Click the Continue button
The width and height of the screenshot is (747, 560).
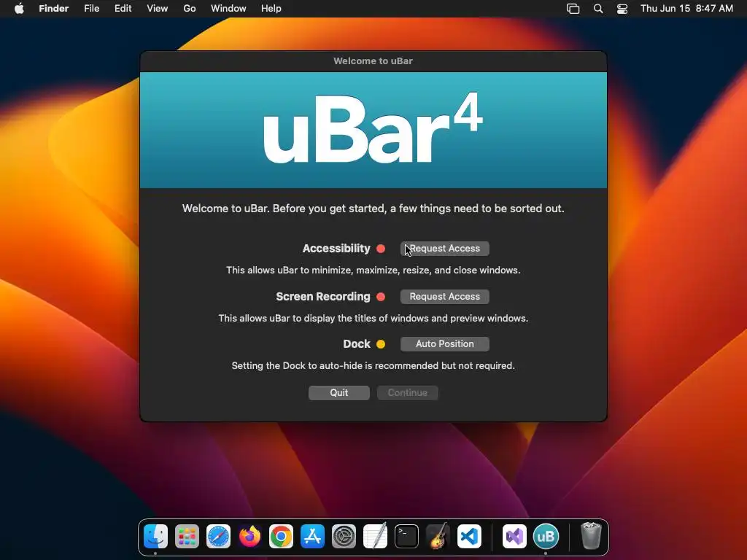point(407,393)
